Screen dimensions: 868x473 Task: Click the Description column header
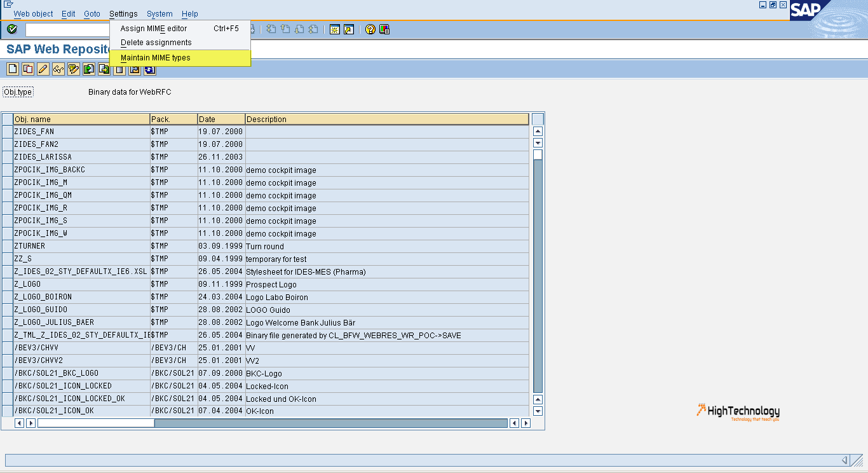click(387, 119)
